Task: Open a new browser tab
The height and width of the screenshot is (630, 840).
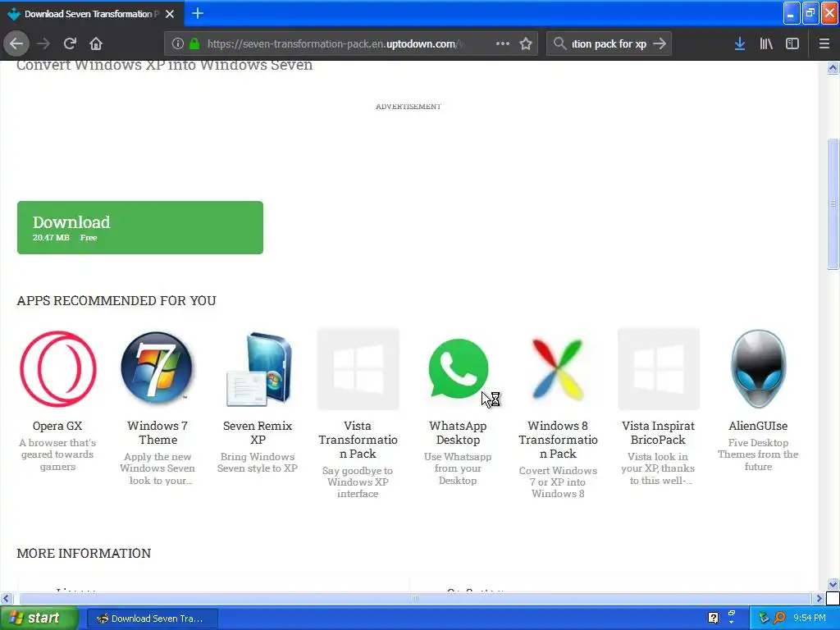Action: tap(198, 13)
